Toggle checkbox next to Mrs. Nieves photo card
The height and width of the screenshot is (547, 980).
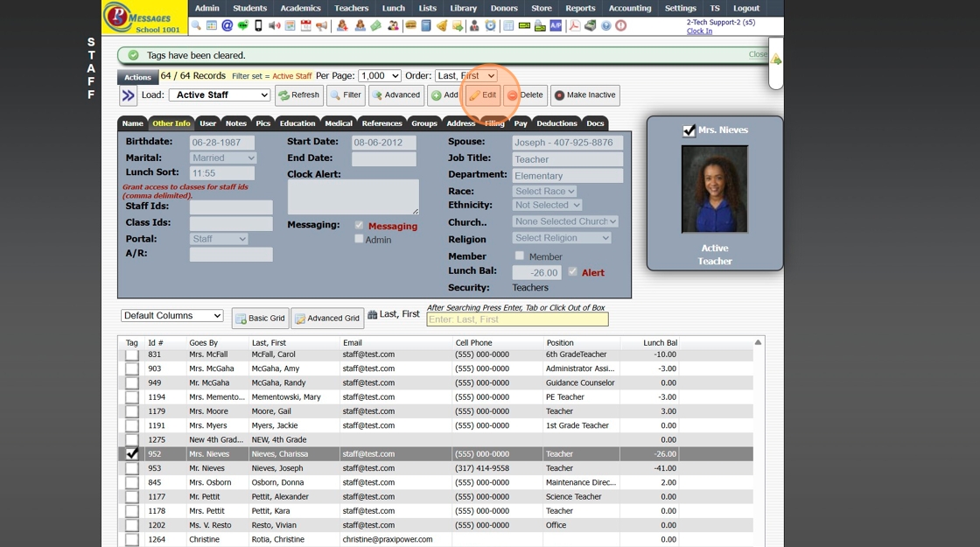[x=689, y=130]
